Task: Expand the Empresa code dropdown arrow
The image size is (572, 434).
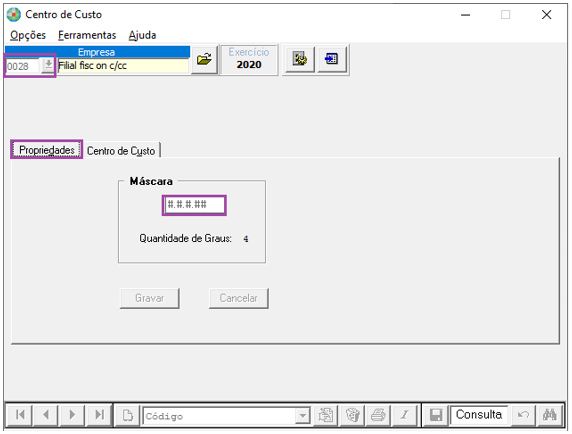Action: (48, 66)
